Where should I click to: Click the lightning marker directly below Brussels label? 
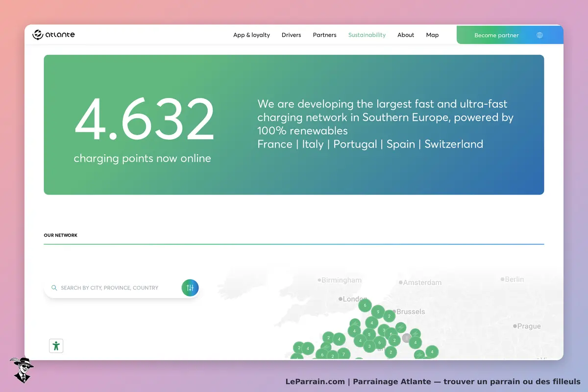[x=401, y=327]
